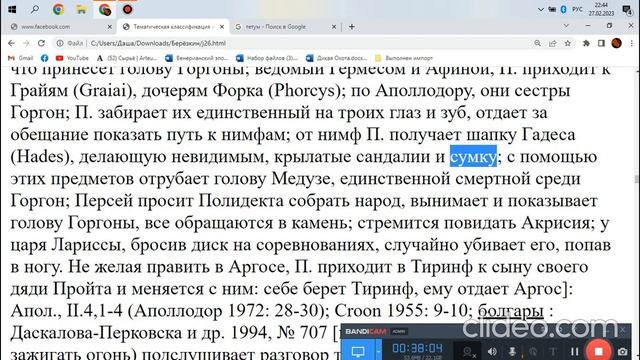The height and width of the screenshot is (360, 640).
Task: Open the Windows Start menu
Action: pyautogui.click(x=12, y=9)
